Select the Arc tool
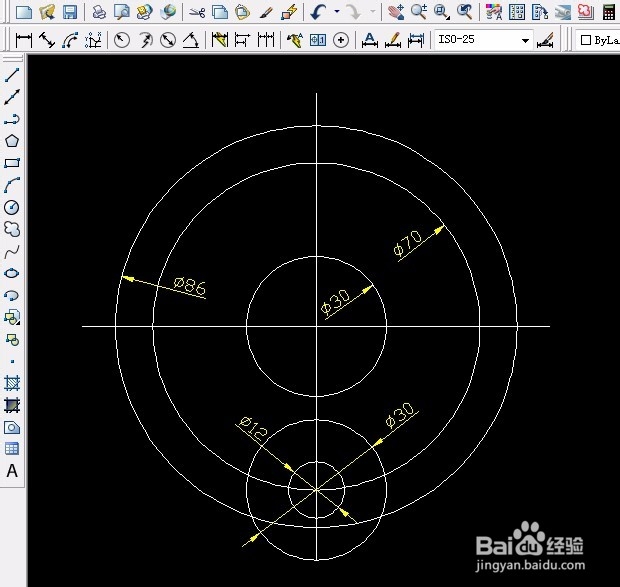 tap(12, 185)
